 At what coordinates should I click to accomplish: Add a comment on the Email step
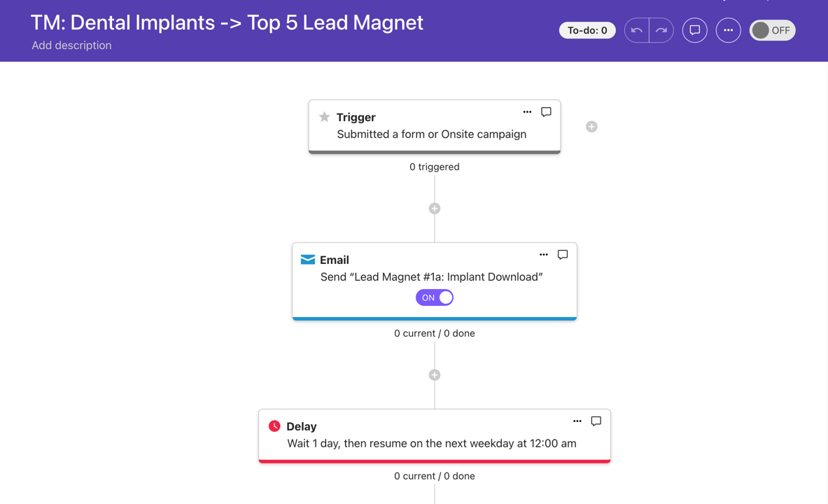(x=563, y=255)
